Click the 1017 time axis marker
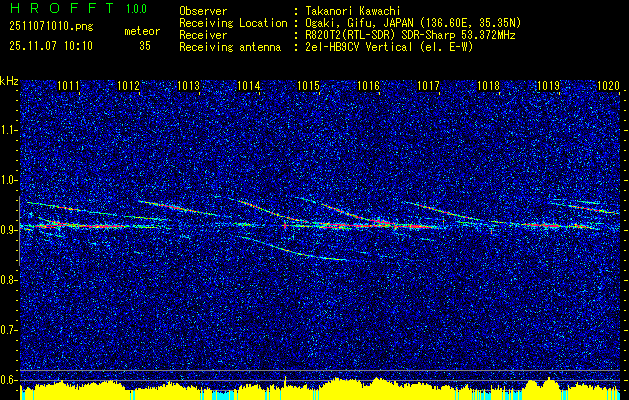 click(x=428, y=85)
